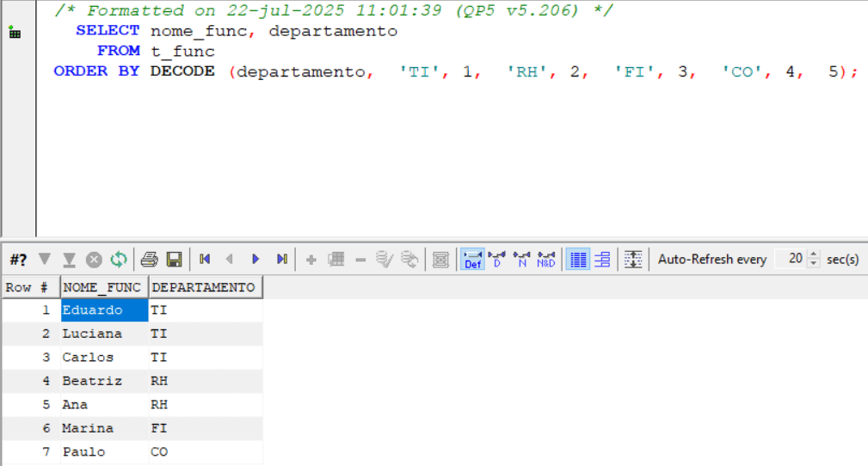Toggle the grid view layout button
Screen dimensions: 868x466
pyautogui.click(x=579, y=259)
